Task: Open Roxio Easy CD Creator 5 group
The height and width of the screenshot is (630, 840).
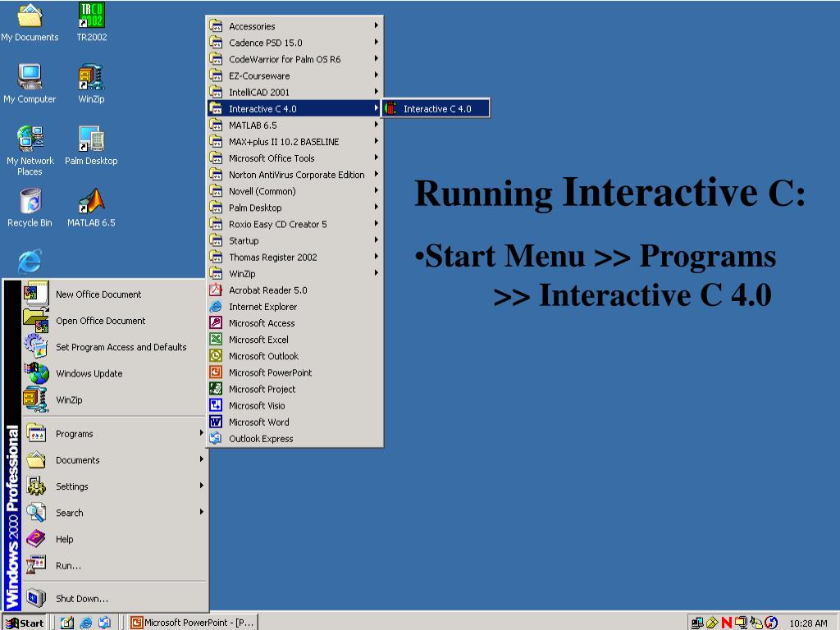Action: [x=294, y=224]
